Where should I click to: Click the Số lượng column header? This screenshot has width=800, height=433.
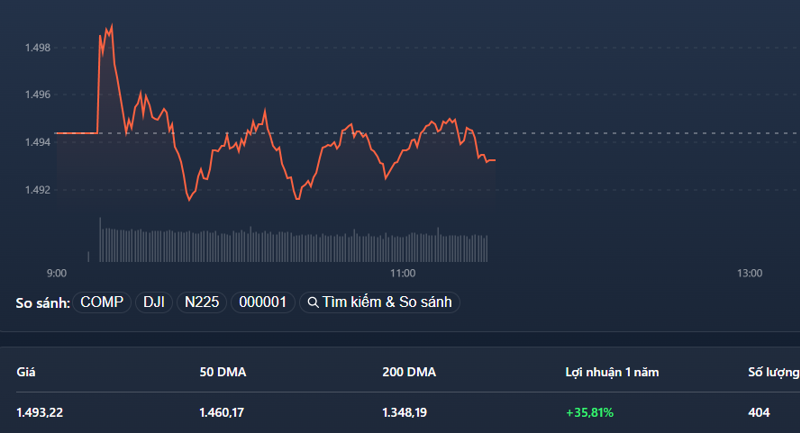pos(773,372)
